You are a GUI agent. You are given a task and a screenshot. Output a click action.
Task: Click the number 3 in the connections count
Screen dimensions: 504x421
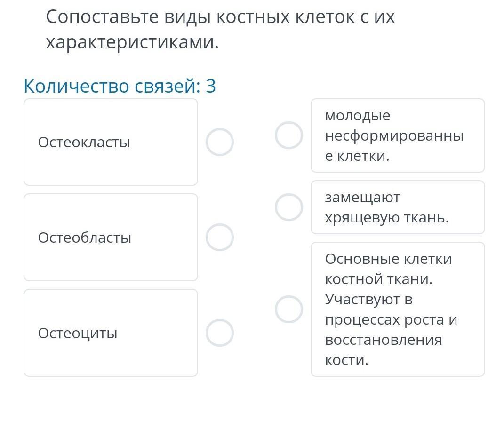[x=211, y=86]
